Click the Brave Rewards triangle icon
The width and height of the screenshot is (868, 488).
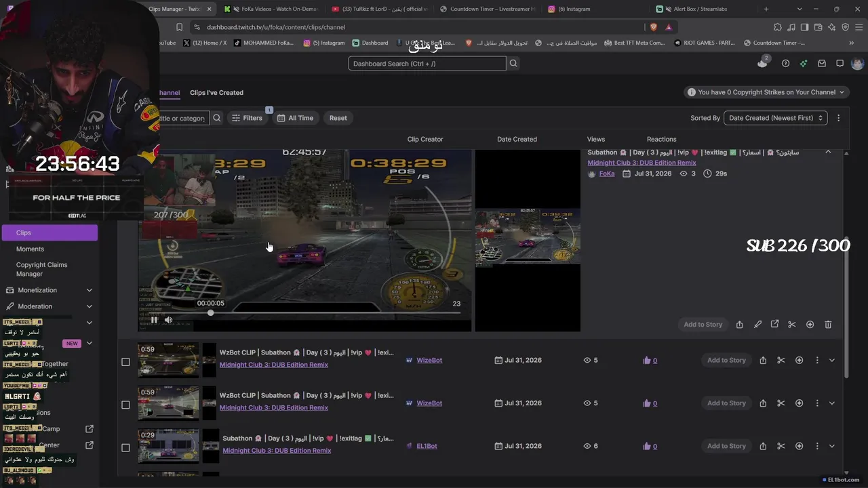point(669,27)
